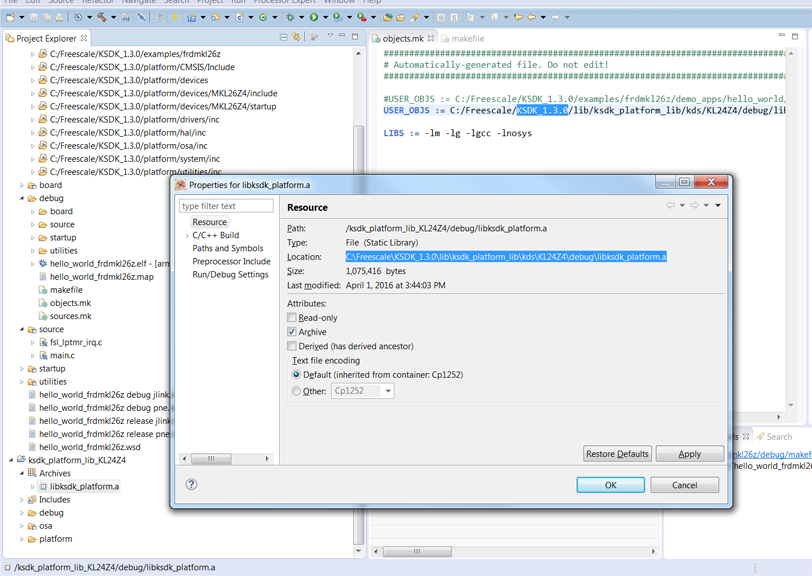Screen dimensions: 812x576
Task: Collapse the ksdk_platform_lib_KL24Z4 project node
Action: 11,460
